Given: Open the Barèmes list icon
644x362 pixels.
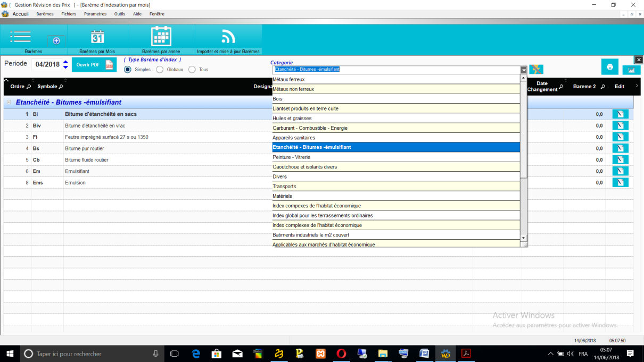Looking at the screenshot, I should [x=20, y=37].
